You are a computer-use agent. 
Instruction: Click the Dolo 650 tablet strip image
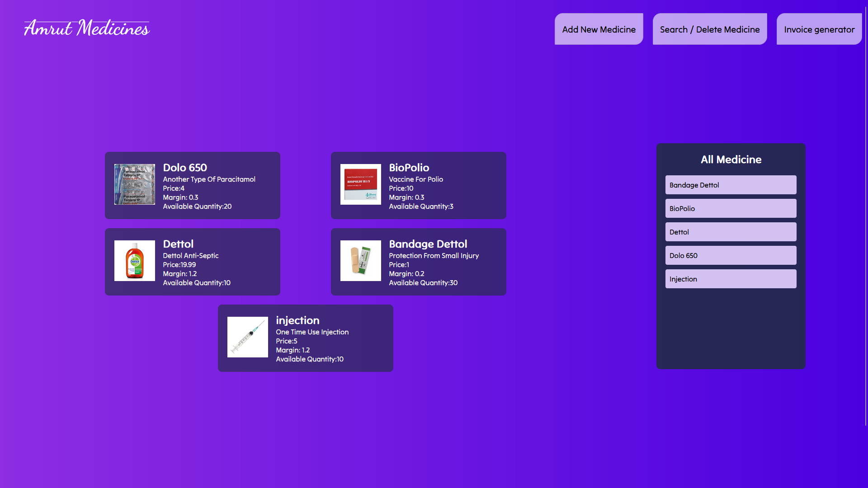(135, 184)
